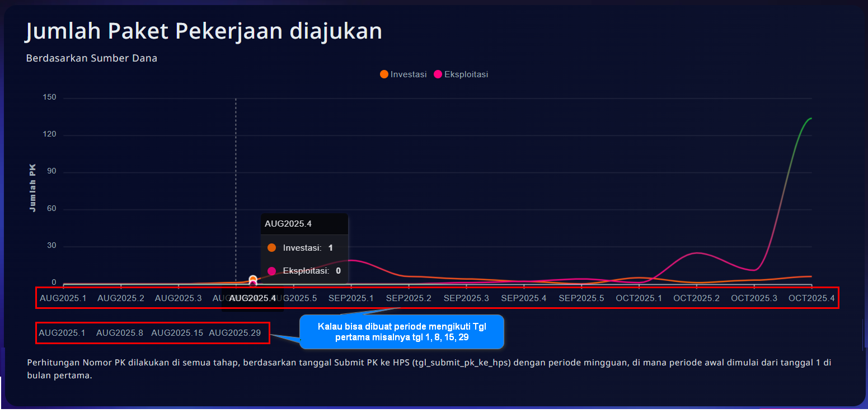
Task: Click the footnote starting "Perhitungan Nomor PK"
Action: click(429, 369)
